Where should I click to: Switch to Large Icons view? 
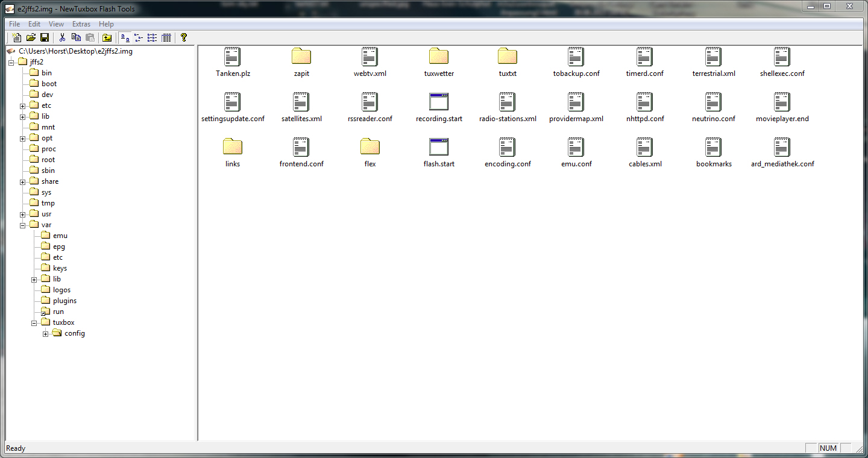click(125, 38)
